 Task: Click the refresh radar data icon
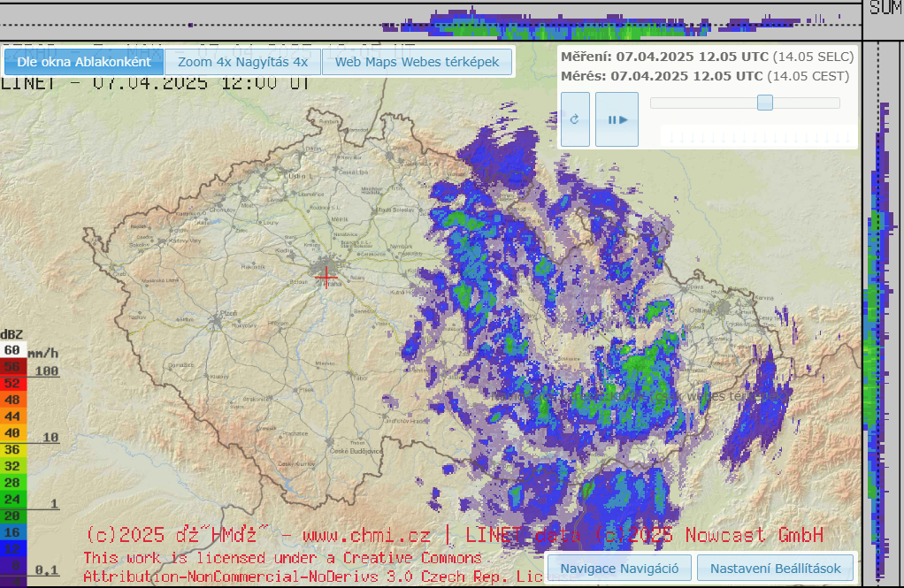[x=575, y=119]
